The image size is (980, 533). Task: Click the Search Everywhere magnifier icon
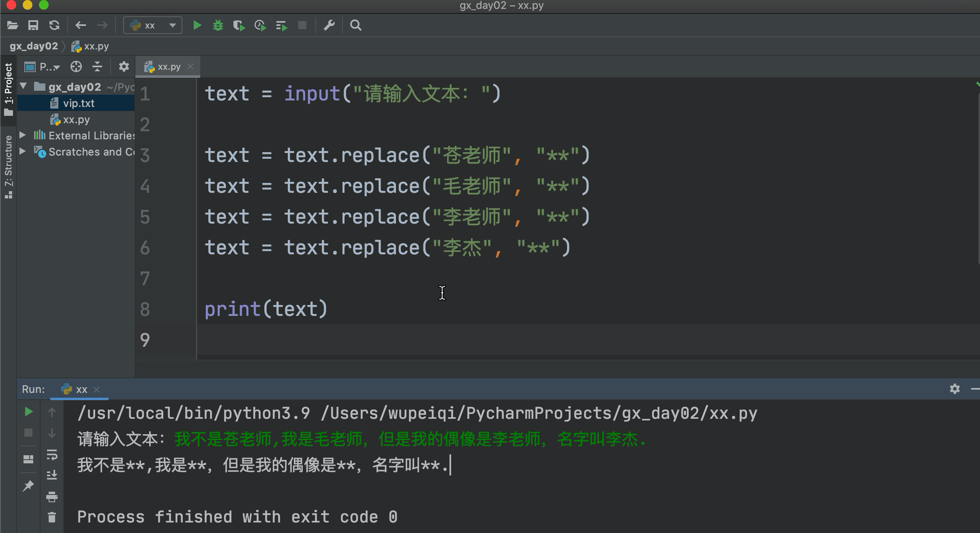[x=355, y=26]
